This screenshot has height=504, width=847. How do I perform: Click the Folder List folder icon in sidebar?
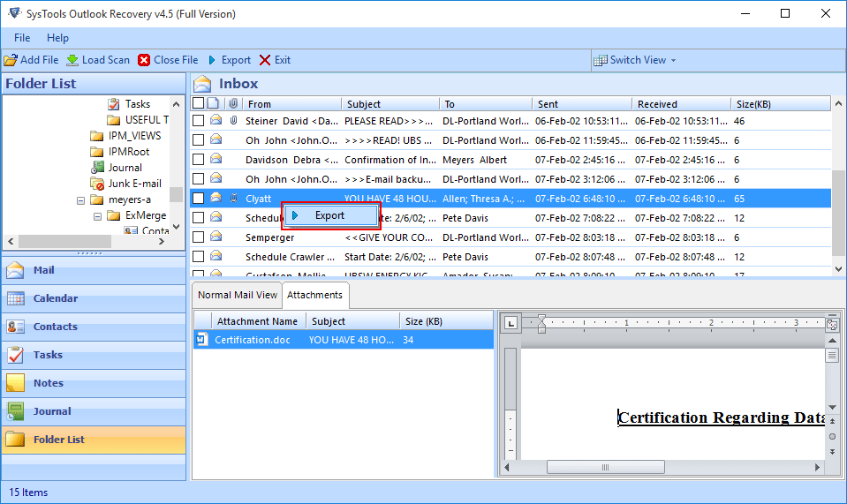(x=15, y=440)
